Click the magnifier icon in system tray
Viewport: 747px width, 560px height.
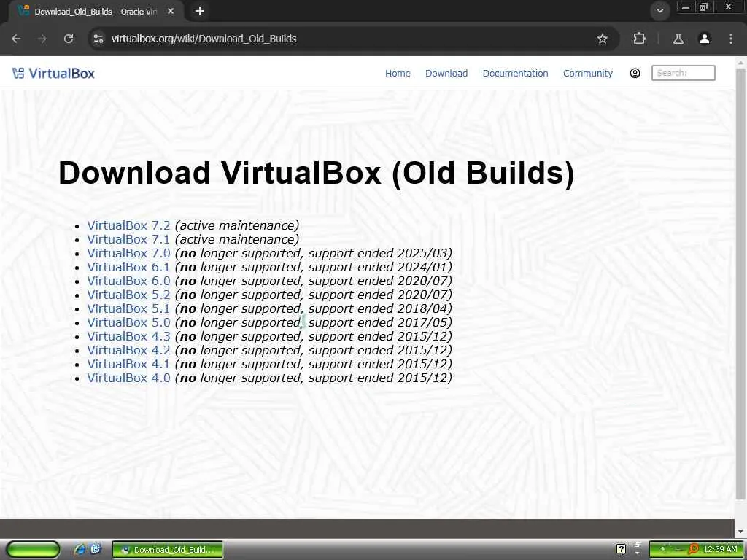point(693,549)
